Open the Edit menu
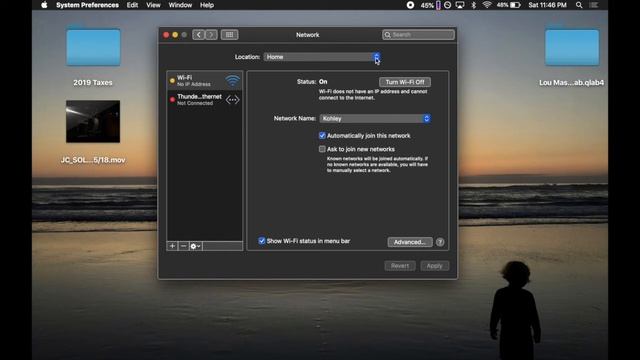The image size is (640, 360). (132, 5)
